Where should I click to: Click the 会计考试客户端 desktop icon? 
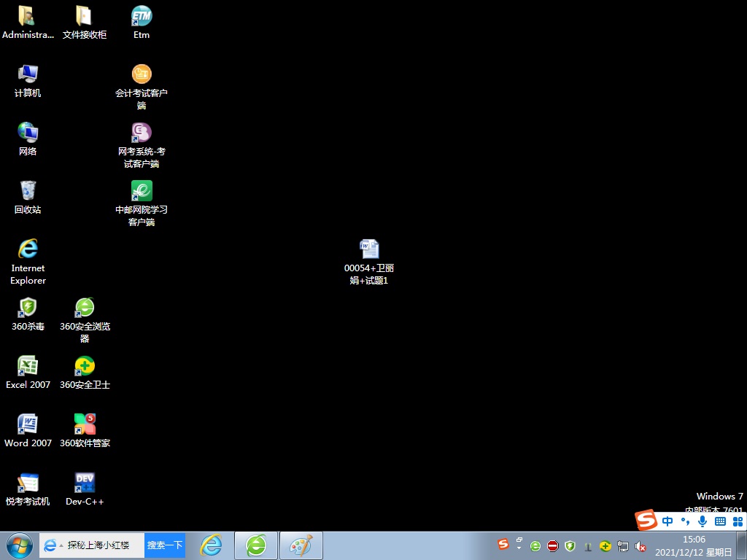pos(142,75)
